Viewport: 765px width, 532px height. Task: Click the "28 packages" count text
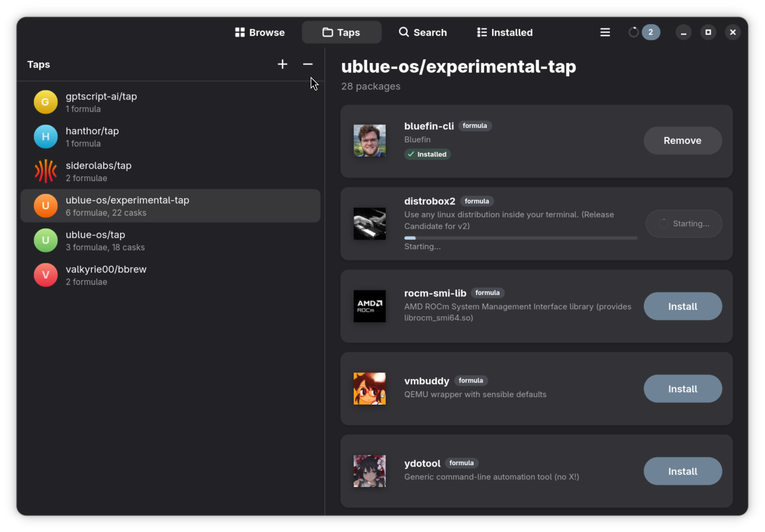click(x=371, y=86)
